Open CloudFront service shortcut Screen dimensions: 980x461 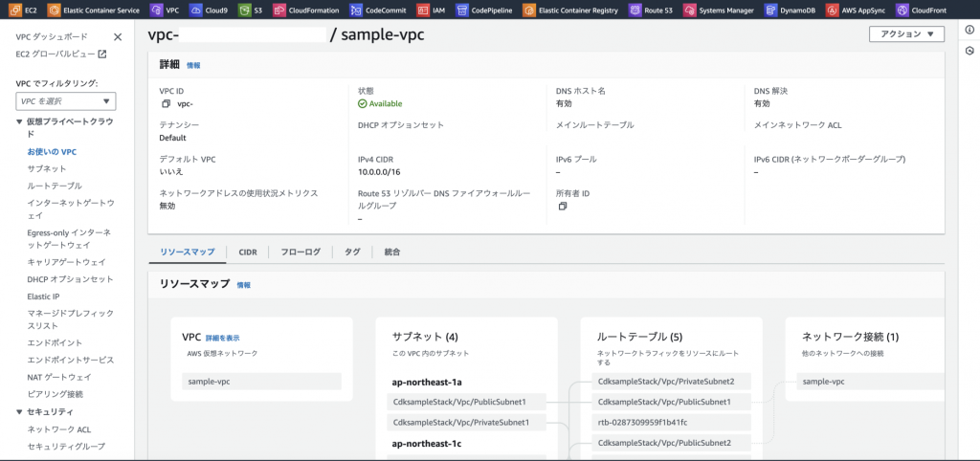(x=902, y=11)
